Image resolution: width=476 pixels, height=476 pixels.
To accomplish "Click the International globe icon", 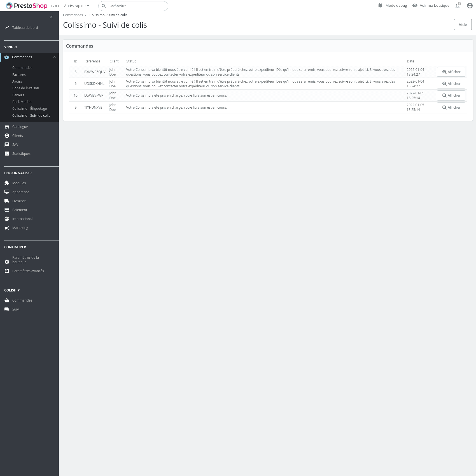I will (x=7, y=219).
